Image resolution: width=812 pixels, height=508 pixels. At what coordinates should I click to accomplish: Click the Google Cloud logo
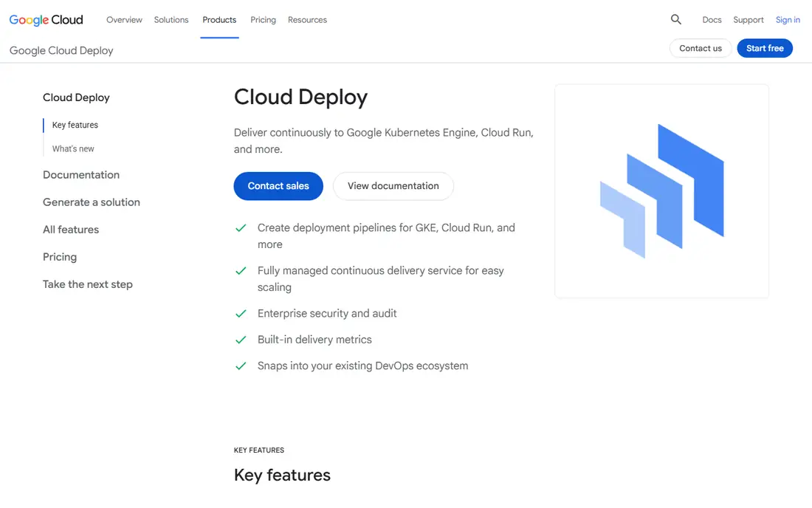[x=46, y=20]
